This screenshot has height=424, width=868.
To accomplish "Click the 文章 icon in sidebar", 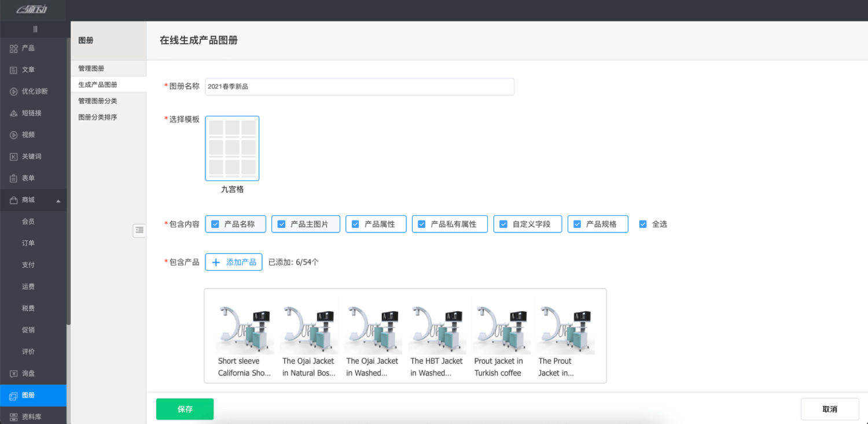I will [14, 70].
